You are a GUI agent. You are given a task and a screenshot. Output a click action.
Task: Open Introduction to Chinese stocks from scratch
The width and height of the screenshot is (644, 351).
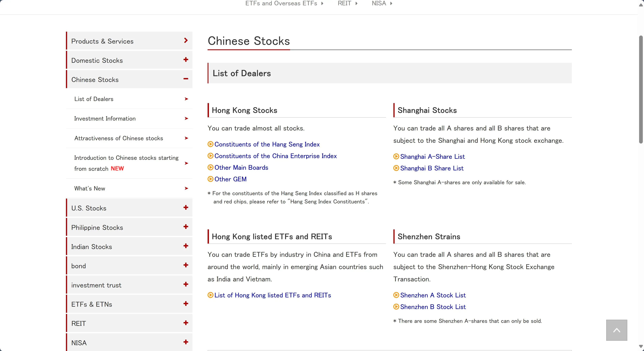(129, 163)
